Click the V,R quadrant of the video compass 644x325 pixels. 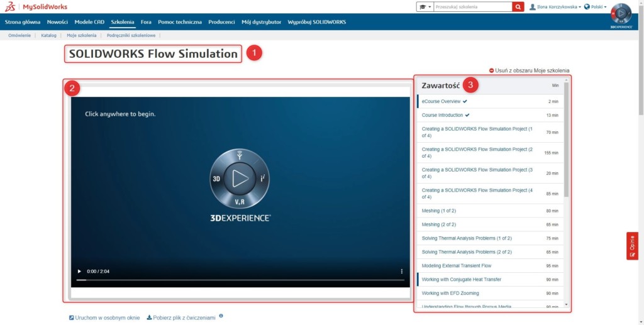[240, 202]
